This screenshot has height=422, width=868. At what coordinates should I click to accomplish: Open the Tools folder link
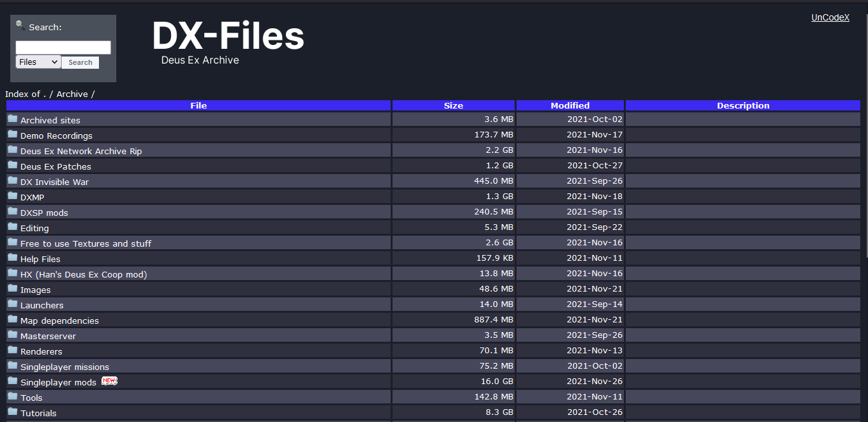(x=31, y=398)
